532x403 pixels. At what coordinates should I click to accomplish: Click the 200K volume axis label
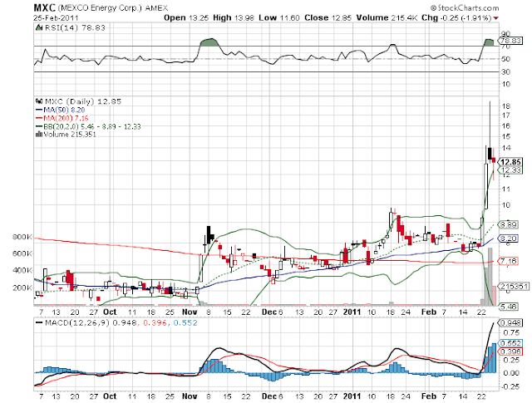point(22,288)
